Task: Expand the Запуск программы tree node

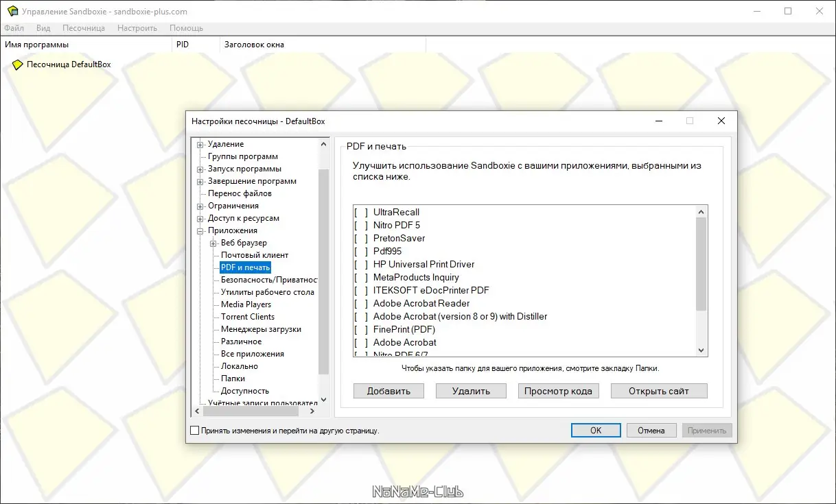Action: [x=200, y=169]
